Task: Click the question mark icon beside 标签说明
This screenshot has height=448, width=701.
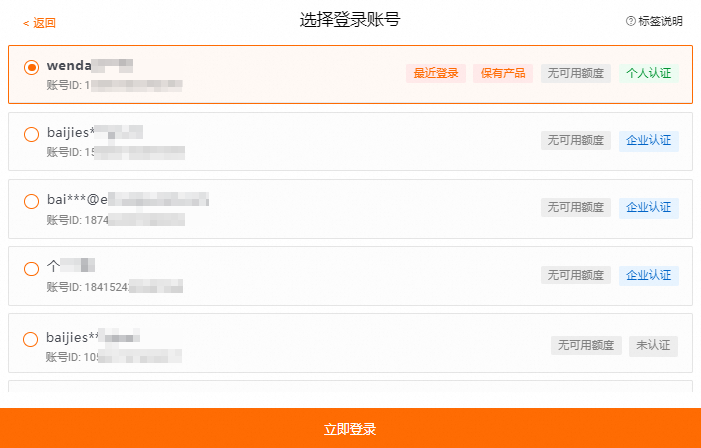Action: (x=631, y=21)
